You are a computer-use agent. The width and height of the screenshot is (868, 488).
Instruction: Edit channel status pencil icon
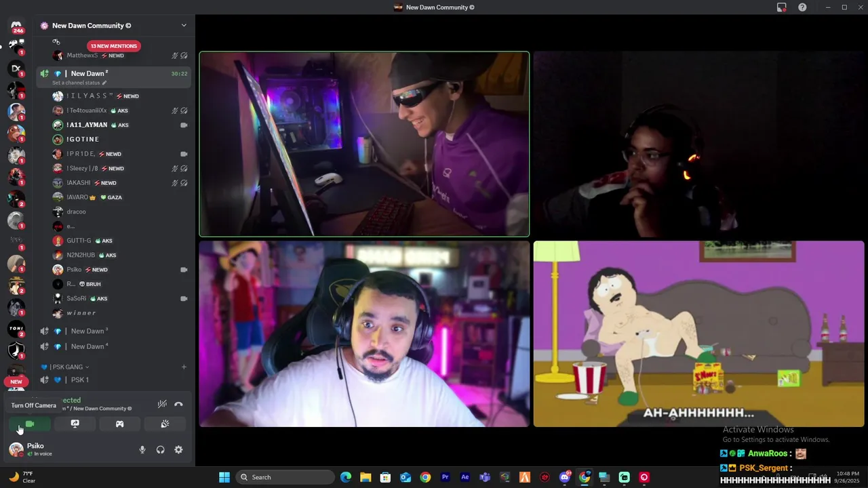tap(104, 83)
